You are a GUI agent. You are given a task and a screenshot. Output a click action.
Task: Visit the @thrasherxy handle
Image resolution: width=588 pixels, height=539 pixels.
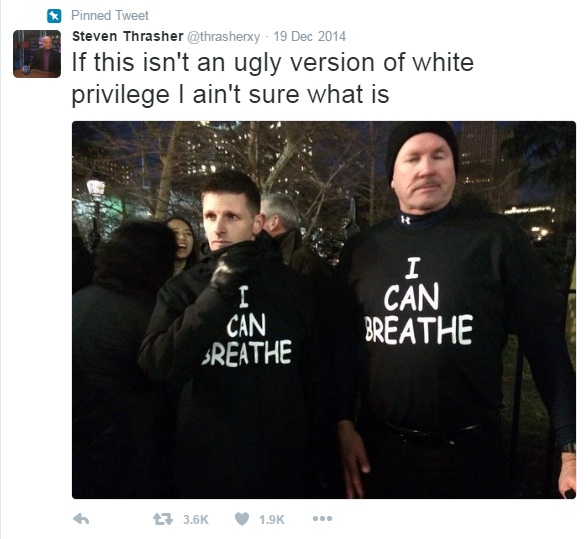224,37
